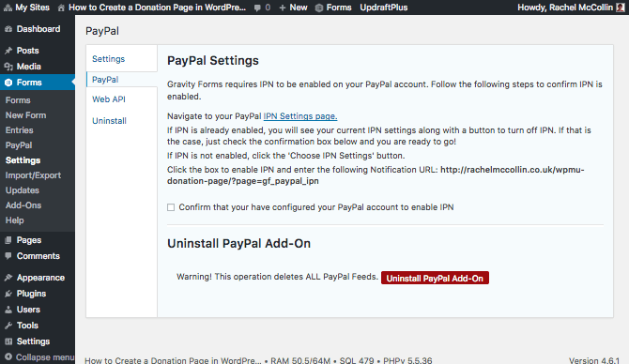Open Updates in the Forms submenu
This screenshot has height=364, width=629.
pos(23,190)
